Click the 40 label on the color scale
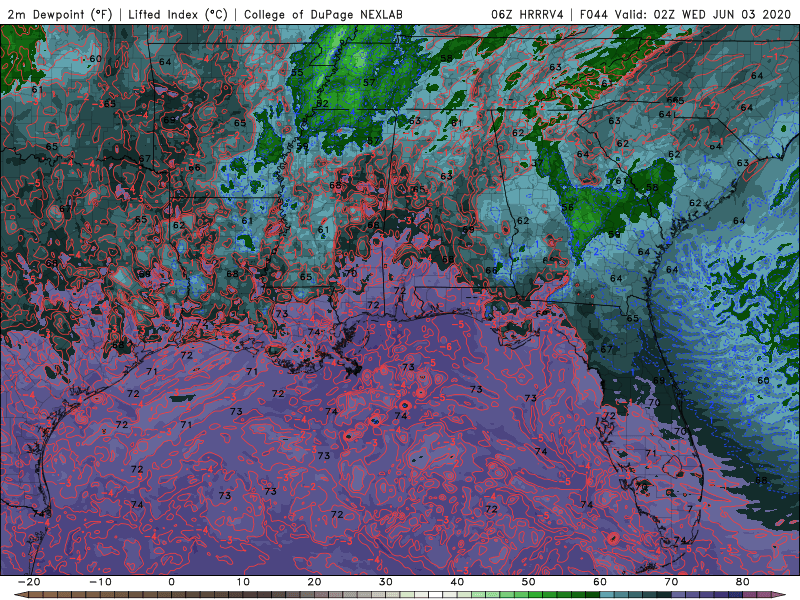Screen dimensions: 800x600 click(457, 582)
